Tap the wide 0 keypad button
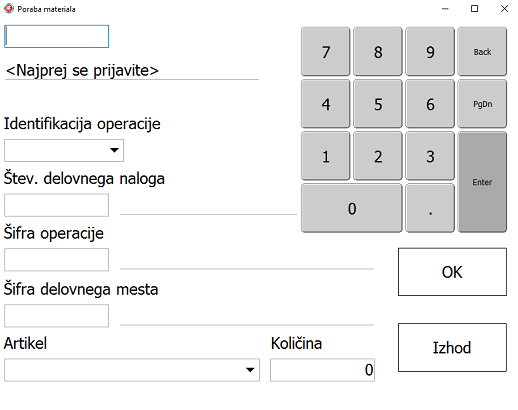 (352, 208)
